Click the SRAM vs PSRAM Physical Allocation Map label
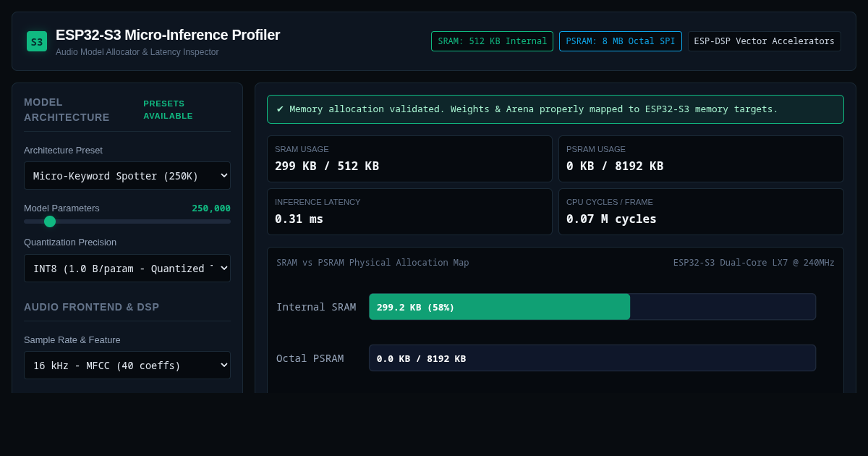The width and height of the screenshot is (868, 456). point(373,263)
